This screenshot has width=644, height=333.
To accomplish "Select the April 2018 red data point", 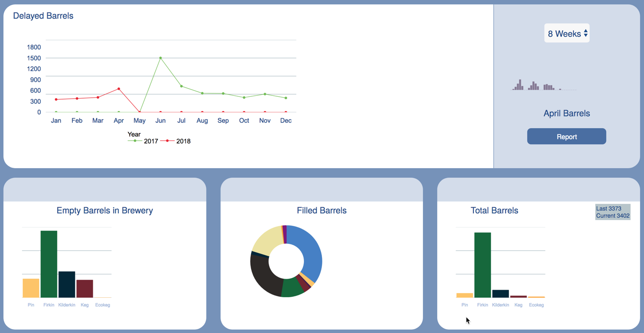I will point(119,89).
